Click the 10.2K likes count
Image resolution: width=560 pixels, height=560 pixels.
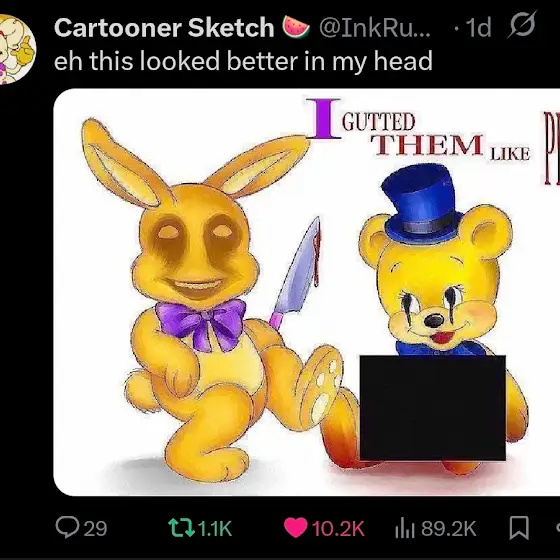(x=338, y=529)
